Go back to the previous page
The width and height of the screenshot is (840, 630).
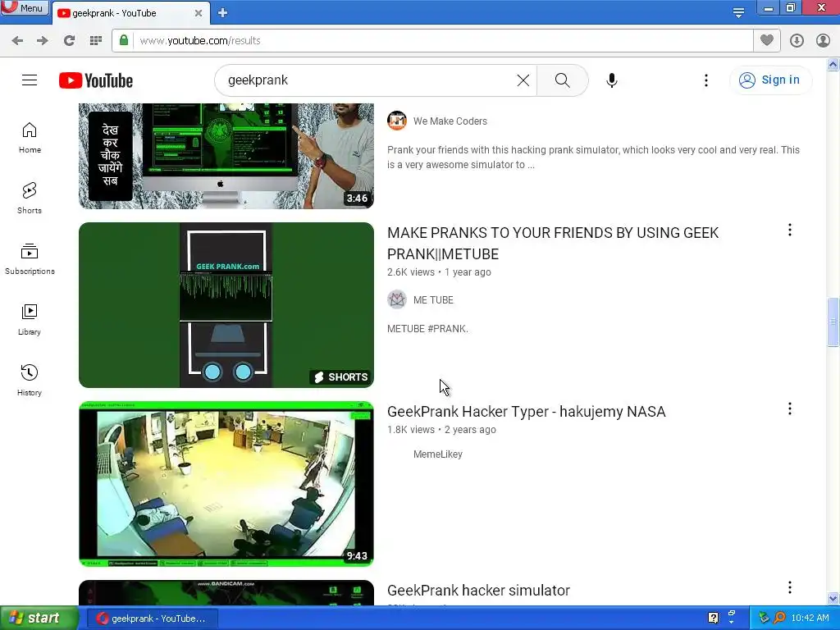[x=17, y=41]
